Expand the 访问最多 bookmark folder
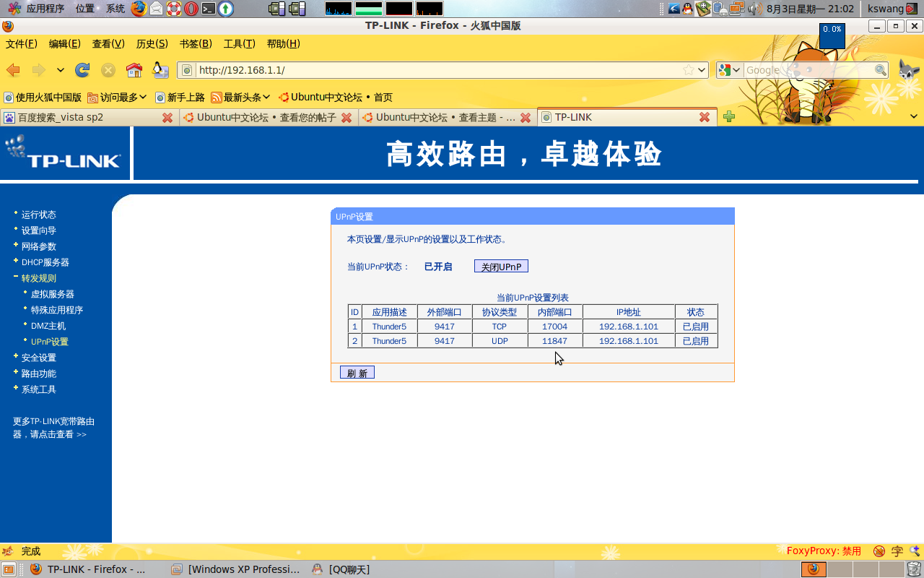 118,97
